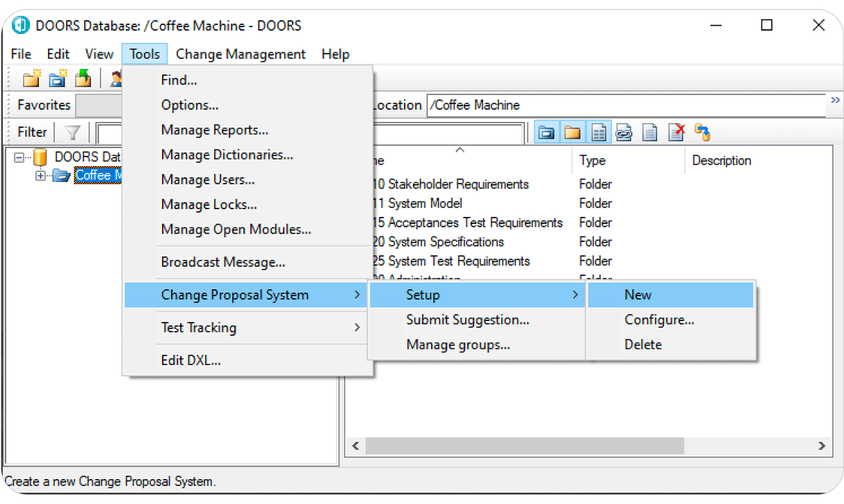Click the new folder toolbar icon
This screenshot has height=504, width=844.
(32, 78)
